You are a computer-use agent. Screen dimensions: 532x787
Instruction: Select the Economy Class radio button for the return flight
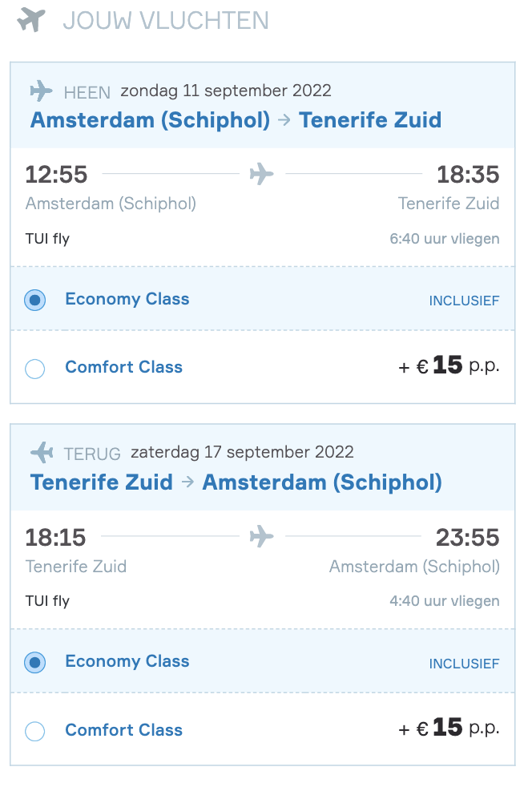click(x=35, y=663)
